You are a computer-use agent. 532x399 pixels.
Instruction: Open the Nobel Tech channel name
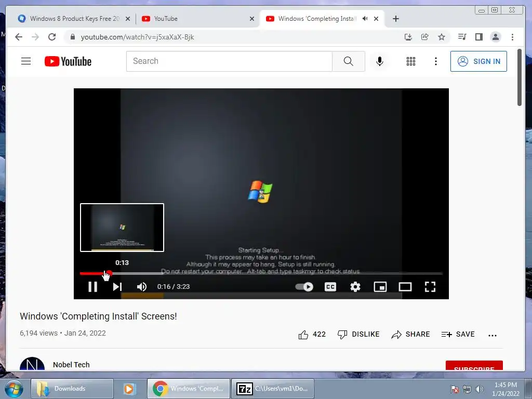click(71, 365)
